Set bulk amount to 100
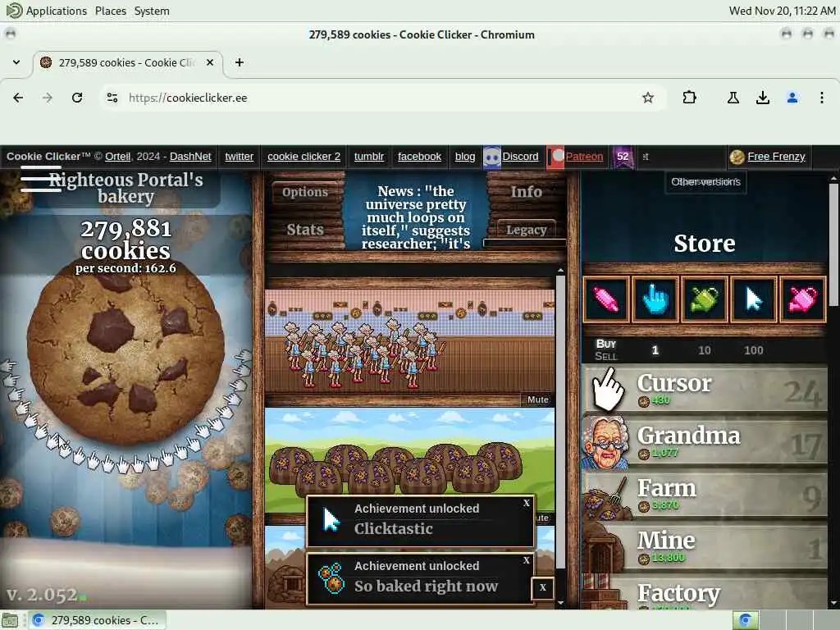Image resolution: width=840 pixels, height=630 pixels. [x=753, y=350]
